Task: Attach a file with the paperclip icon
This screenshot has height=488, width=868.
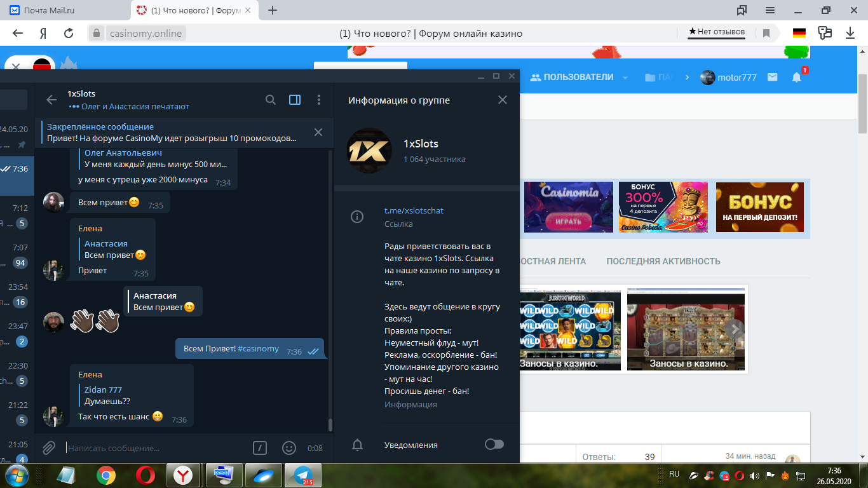Action: (x=49, y=448)
